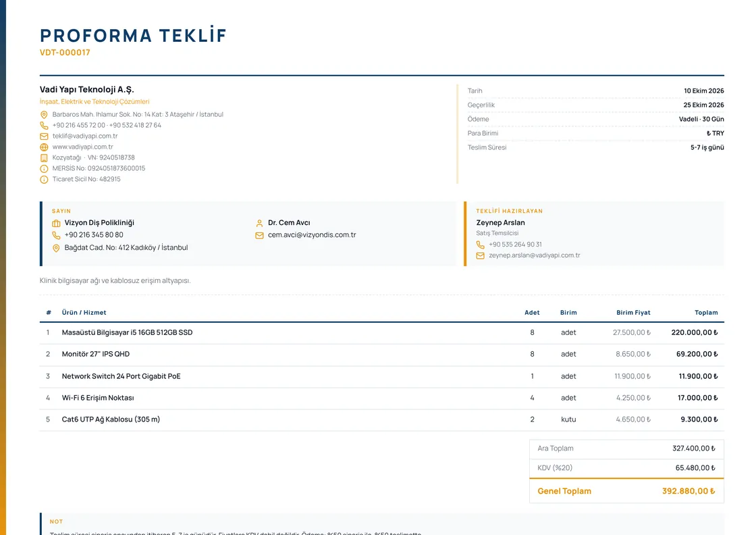Click the Toplam column header
This screenshot has width=756, height=535.
[x=706, y=313]
